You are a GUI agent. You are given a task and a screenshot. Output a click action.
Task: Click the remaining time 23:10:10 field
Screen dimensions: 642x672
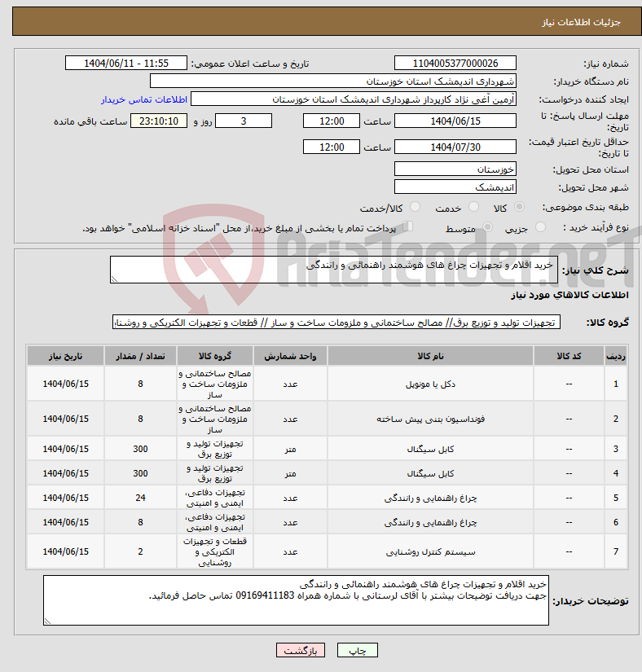tap(159, 121)
